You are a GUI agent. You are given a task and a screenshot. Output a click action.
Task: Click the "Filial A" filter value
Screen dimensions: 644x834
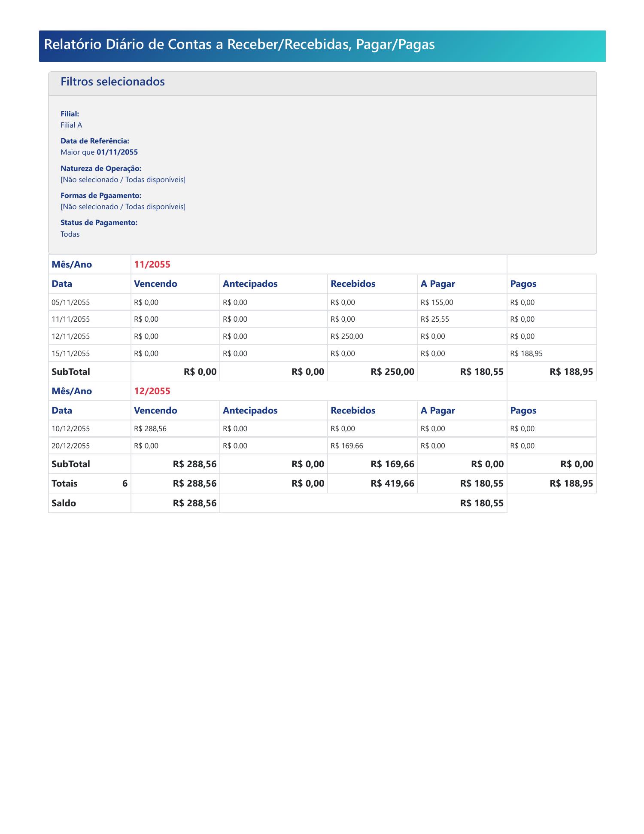click(71, 125)
